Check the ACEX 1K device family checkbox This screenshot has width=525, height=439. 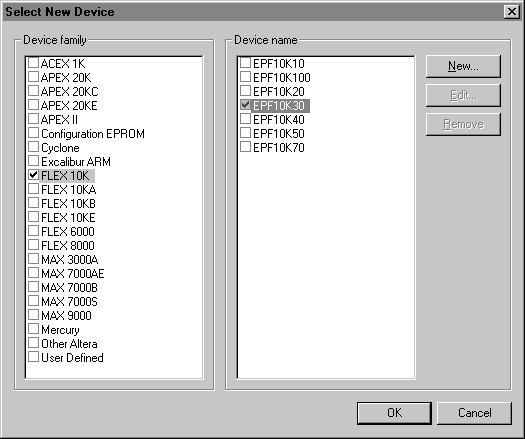pos(33,63)
